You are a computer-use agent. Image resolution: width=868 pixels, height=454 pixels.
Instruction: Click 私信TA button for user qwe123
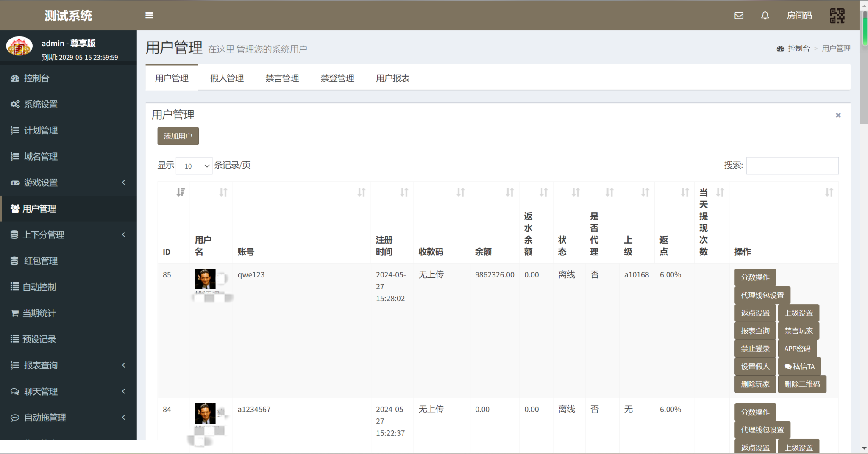coord(799,366)
